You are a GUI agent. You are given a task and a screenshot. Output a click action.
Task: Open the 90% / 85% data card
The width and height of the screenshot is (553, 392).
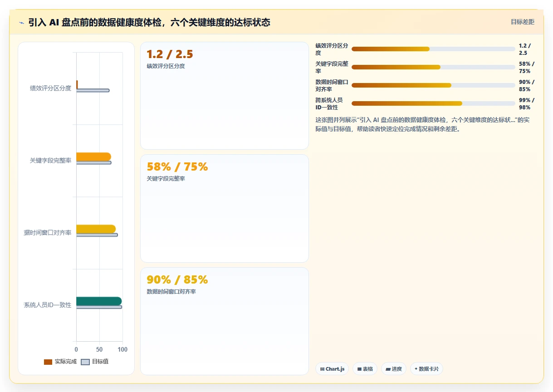click(x=225, y=321)
